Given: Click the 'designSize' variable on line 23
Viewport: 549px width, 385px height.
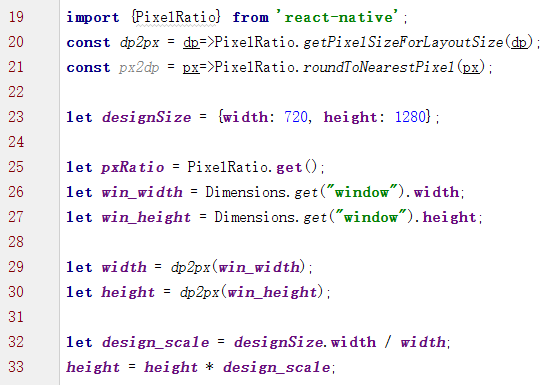Looking at the screenshot, I should pos(147,118).
